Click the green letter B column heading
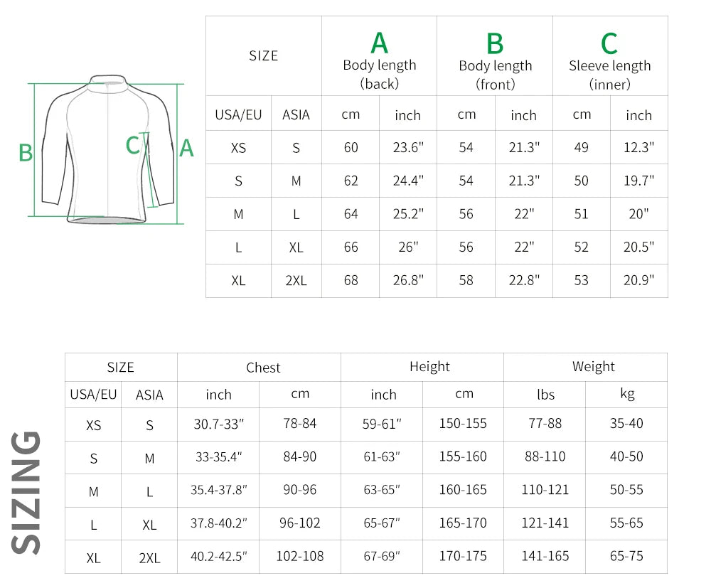The width and height of the screenshot is (711, 588). (x=495, y=44)
